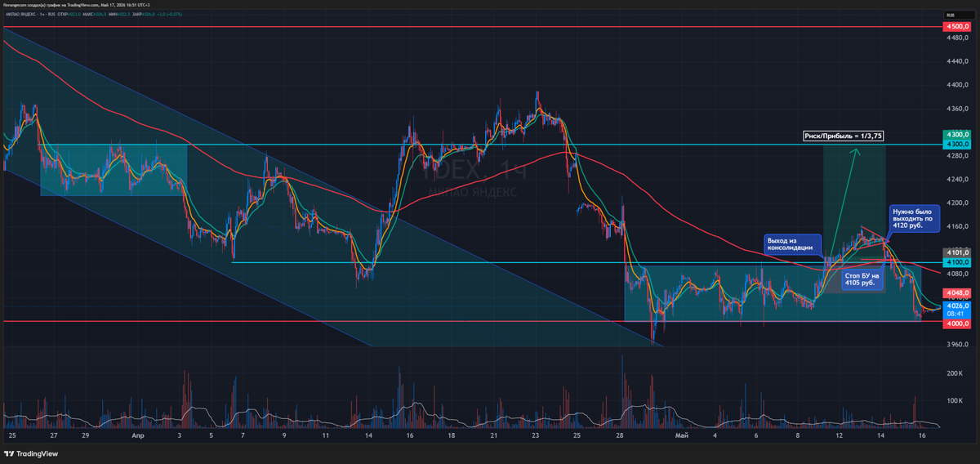Click the 18 date label on time axis

tap(452, 436)
